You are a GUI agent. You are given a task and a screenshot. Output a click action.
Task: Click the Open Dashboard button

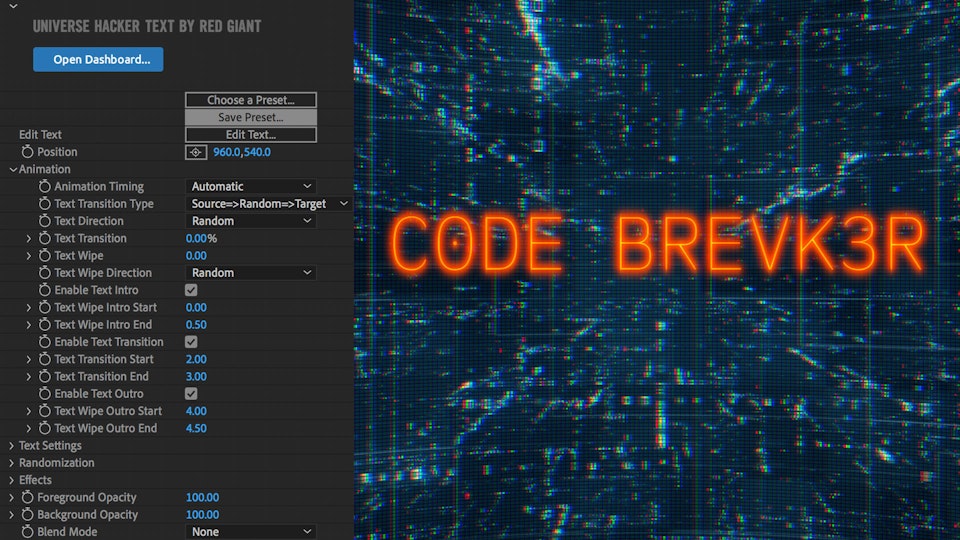pyautogui.click(x=98, y=60)
